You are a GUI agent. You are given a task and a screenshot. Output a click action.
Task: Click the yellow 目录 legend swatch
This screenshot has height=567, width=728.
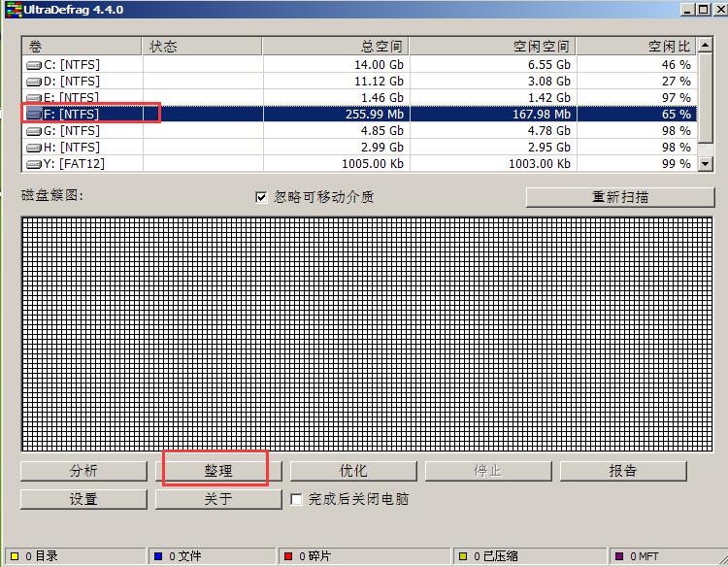pos(15,556)
